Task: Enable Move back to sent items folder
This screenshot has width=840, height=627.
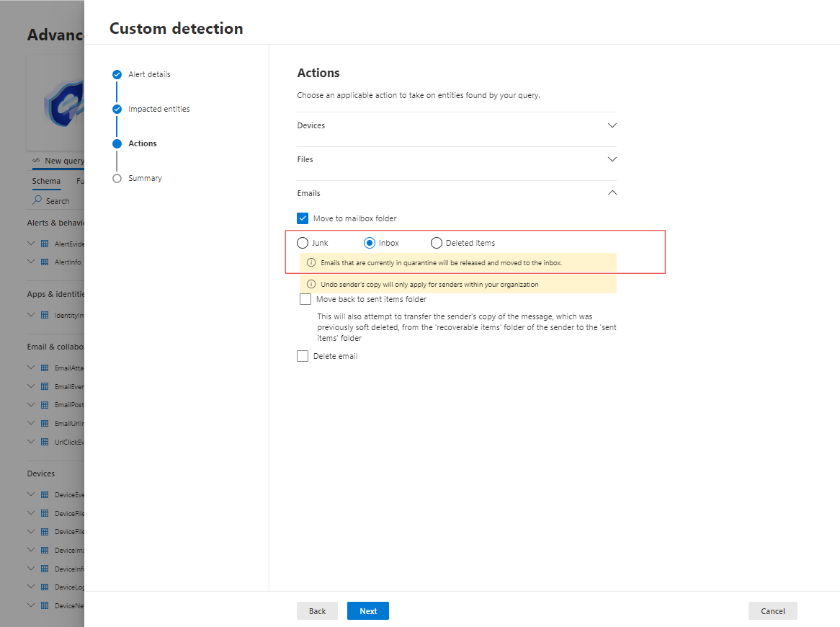Action: pyautogui.click(x=305, y=299)
